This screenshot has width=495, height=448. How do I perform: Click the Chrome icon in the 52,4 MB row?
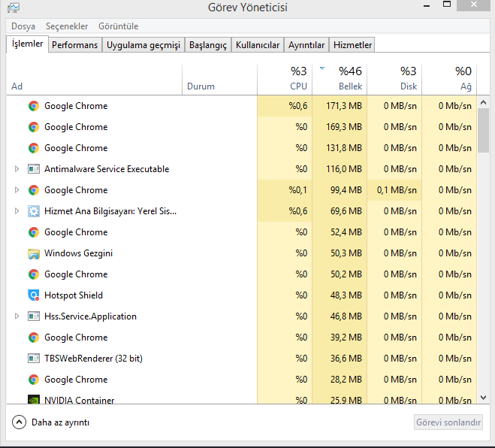coord(34,232)
